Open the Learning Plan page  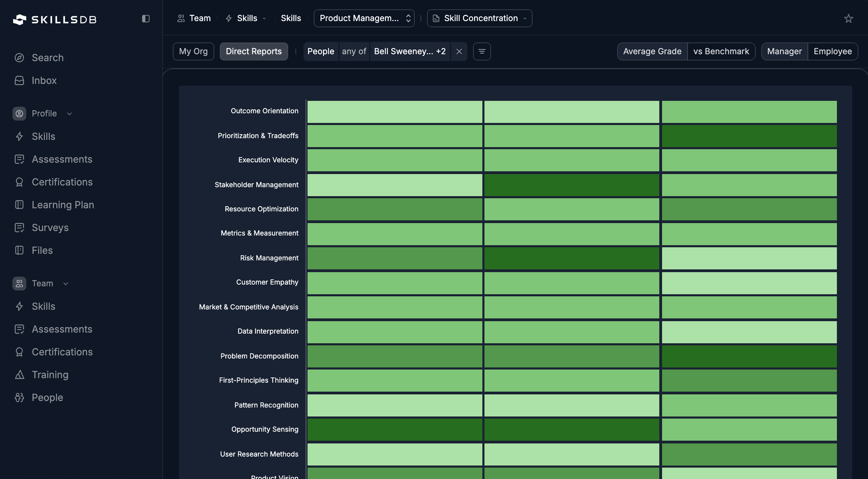coord(63,204)
